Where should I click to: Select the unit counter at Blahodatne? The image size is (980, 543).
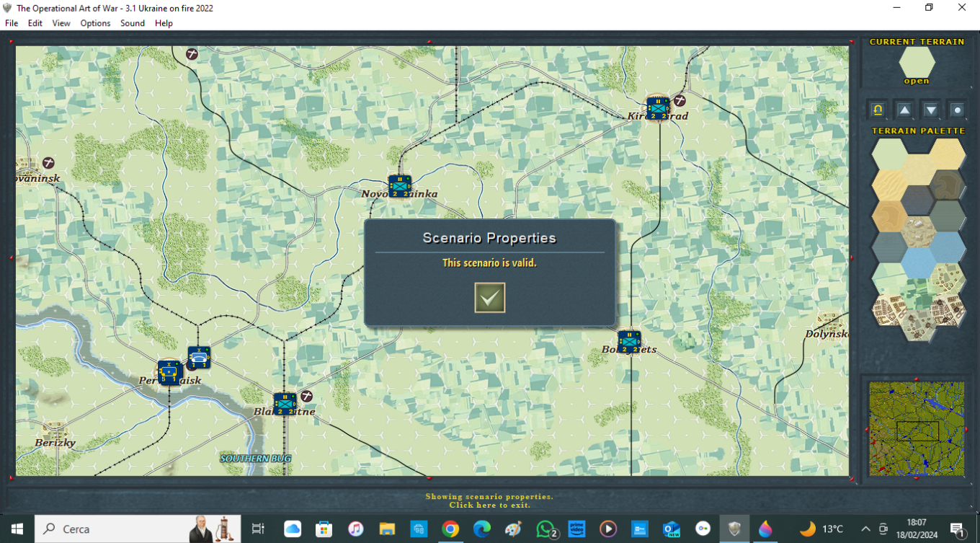click(285, 404)
